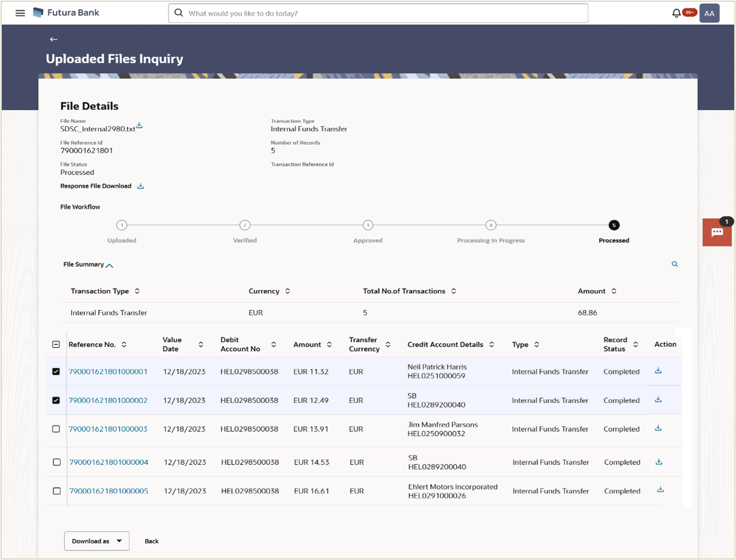The image size is (736, 560).
Task: Click the Processed workflow step
Action: coord(614,225)
